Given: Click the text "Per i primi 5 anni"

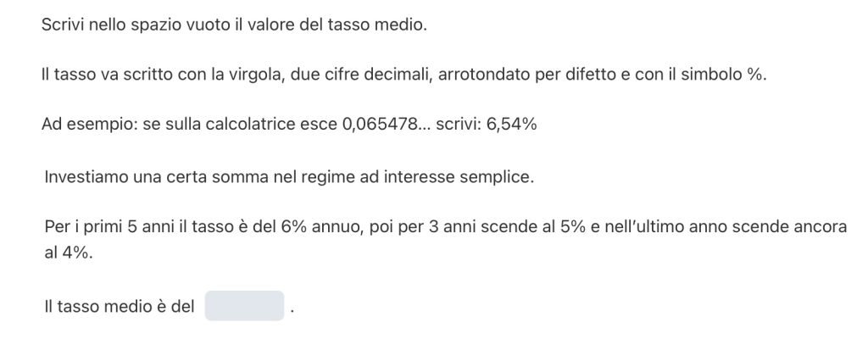Looking at the screenshot, I should [103, 229].
